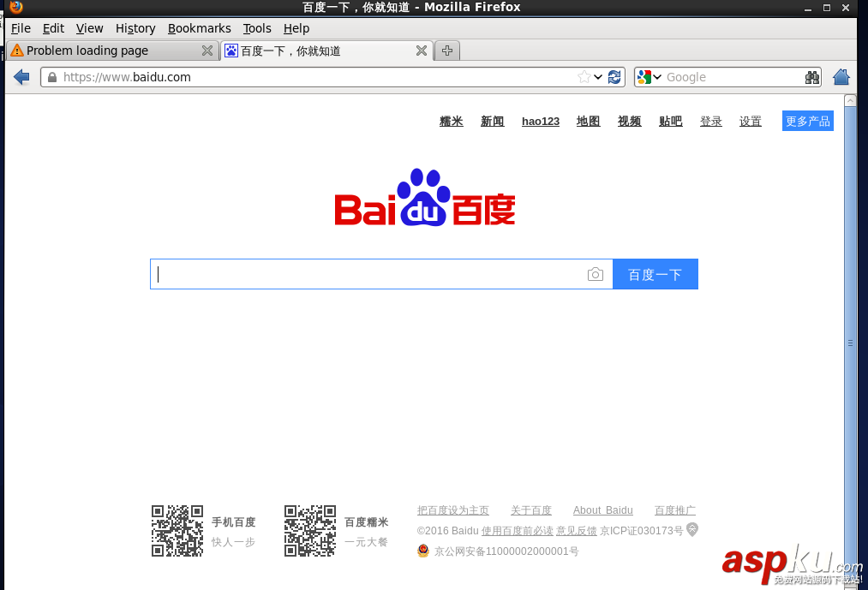Go to the Firefox home page icon

point(841,77)
